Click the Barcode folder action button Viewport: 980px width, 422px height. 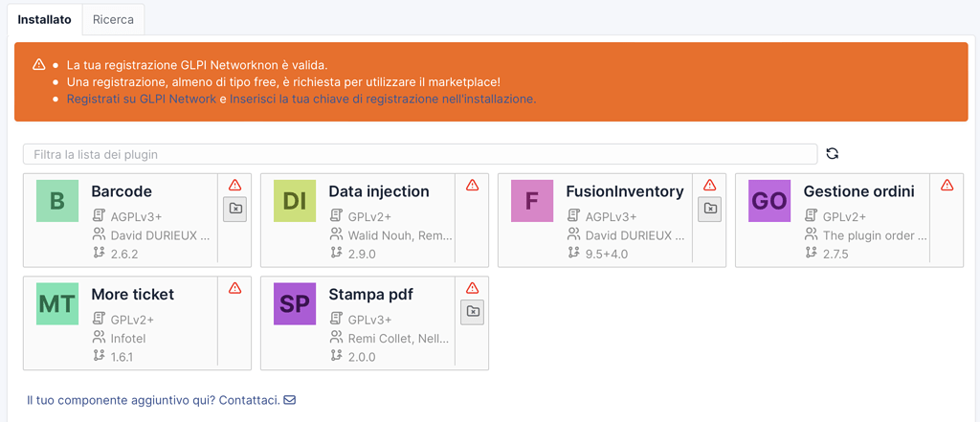[234, 209]
